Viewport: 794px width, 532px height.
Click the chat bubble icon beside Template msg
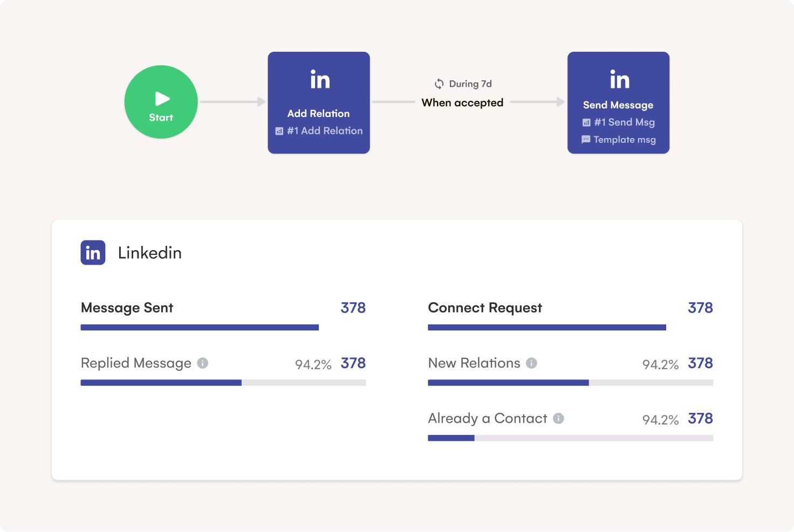click(x=586, y=140)
